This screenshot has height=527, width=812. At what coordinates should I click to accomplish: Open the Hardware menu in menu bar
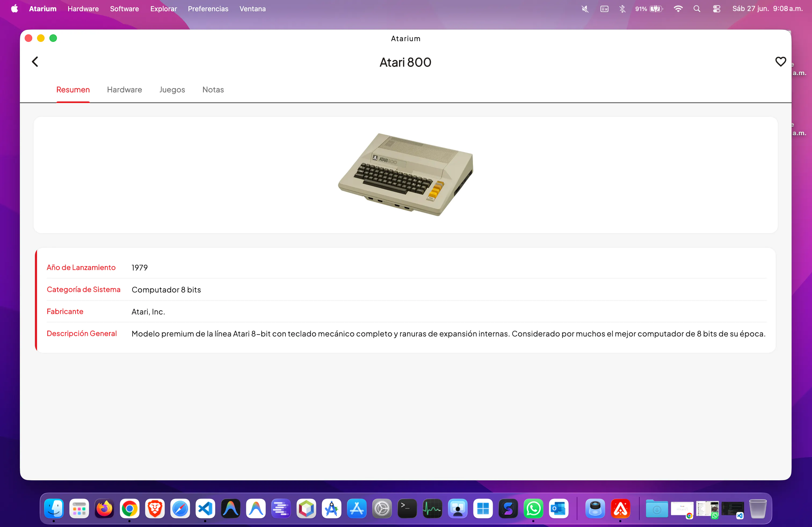point(83,9)
